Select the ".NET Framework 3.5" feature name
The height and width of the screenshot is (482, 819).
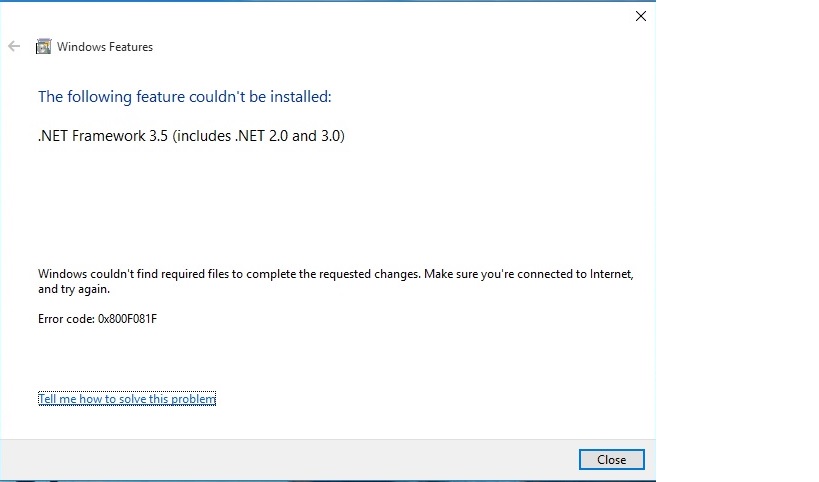click(102, 136)
